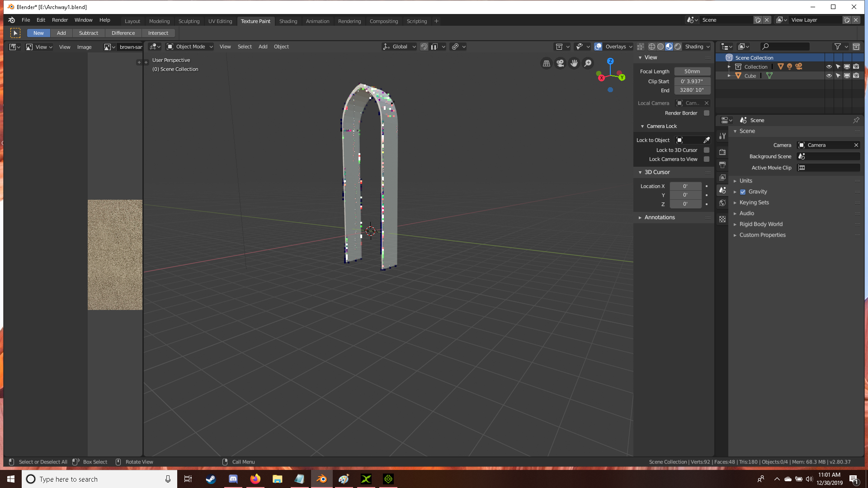Open the Object Mode dropdown

[190, 47]
